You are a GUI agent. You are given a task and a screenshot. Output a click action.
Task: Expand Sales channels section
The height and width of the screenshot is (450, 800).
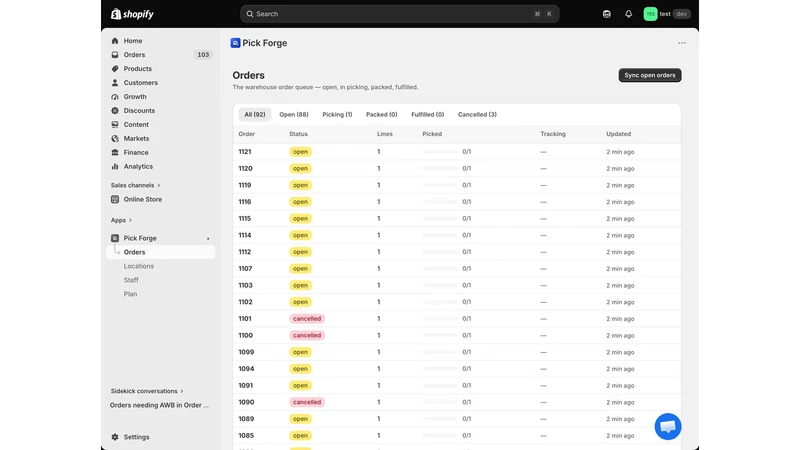[x=135, y=185]
